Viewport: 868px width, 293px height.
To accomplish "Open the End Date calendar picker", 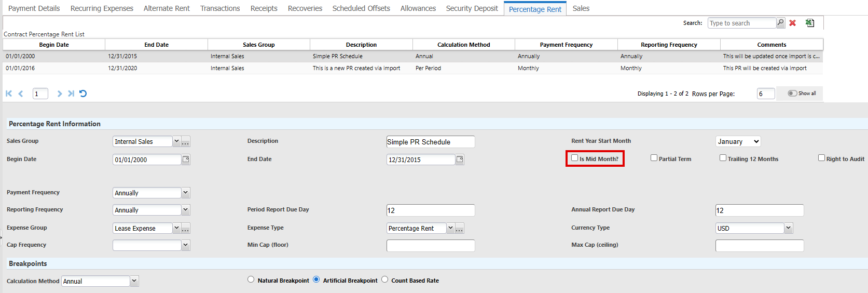I will tap(460, 159).
